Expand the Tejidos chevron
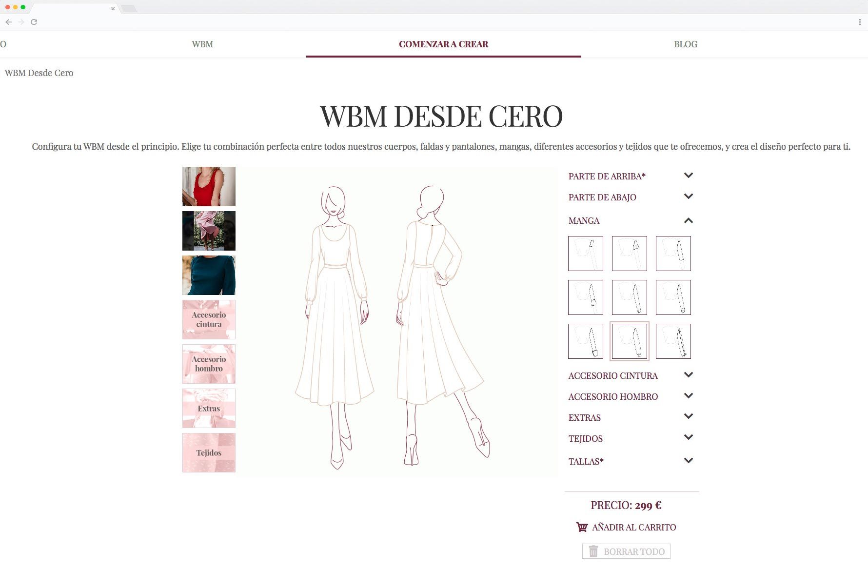868x588 pixels. point(689,437)
